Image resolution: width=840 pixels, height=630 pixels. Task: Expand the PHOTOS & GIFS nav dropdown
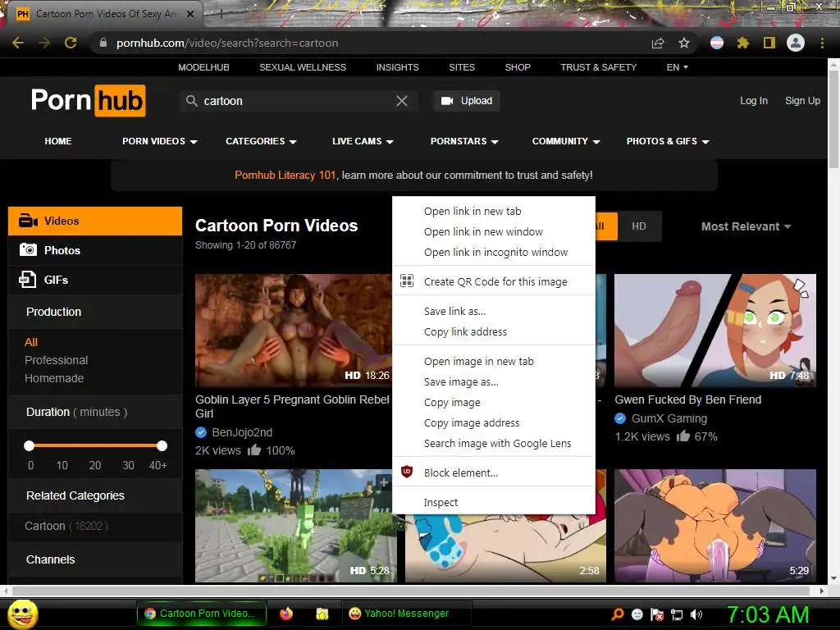[668, 141]
